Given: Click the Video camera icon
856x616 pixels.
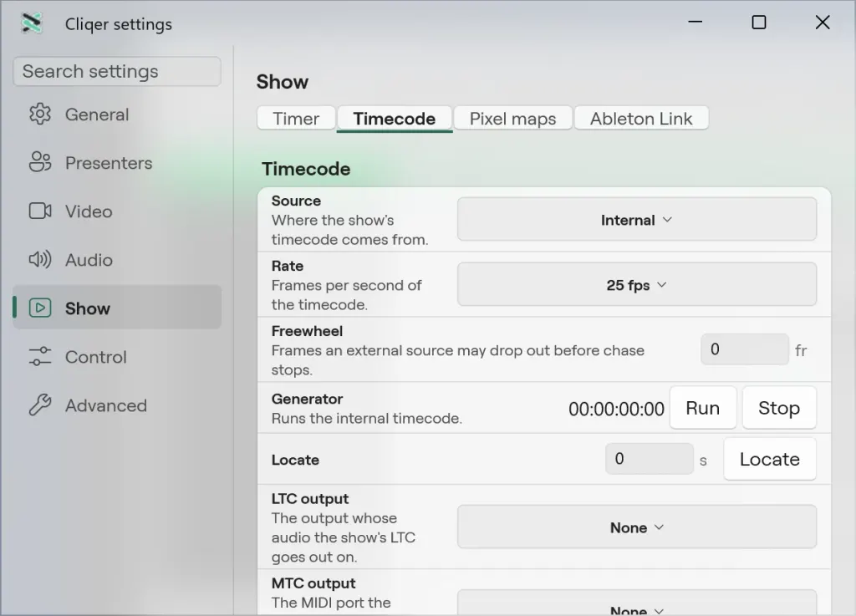Looking at the screenshot, I should coord(40,211).
